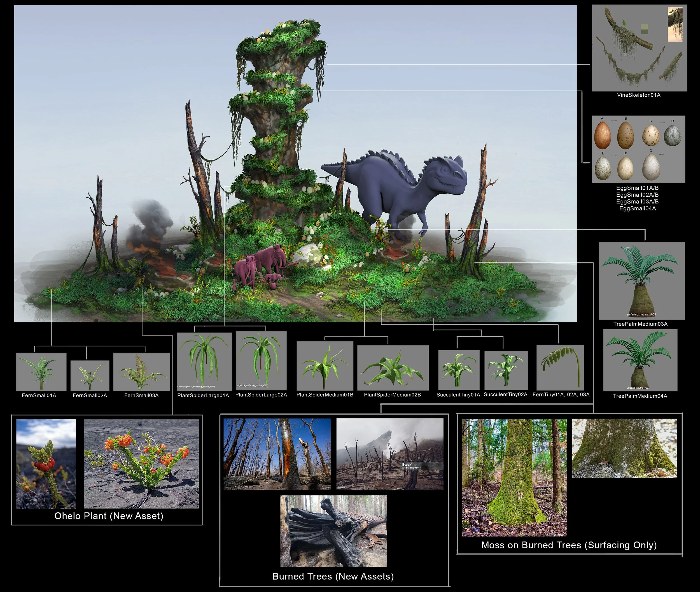Screen dimensions: 700x592
Task: Open the mossy tree base close-up photo
Action: 624,448
